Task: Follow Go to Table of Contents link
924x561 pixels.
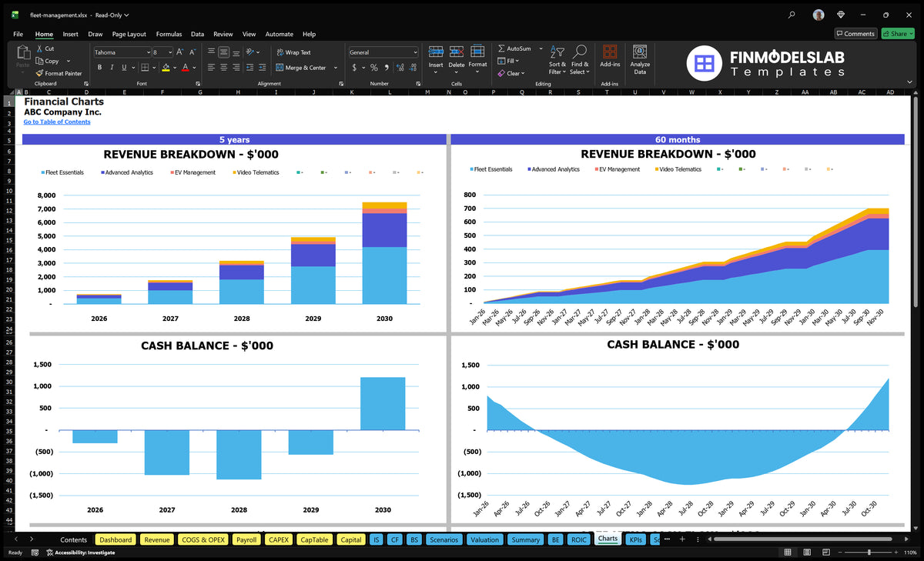Action: pyautogui.click(x=56, y=122)
